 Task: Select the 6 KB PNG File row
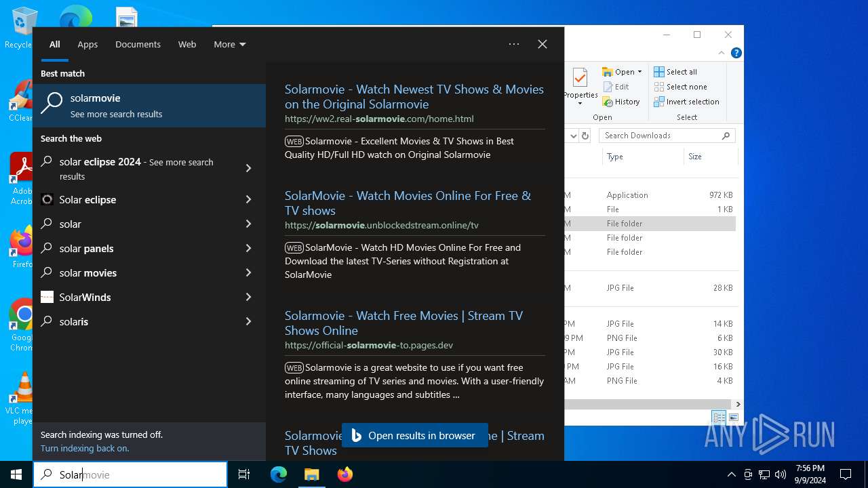(650, 338)
